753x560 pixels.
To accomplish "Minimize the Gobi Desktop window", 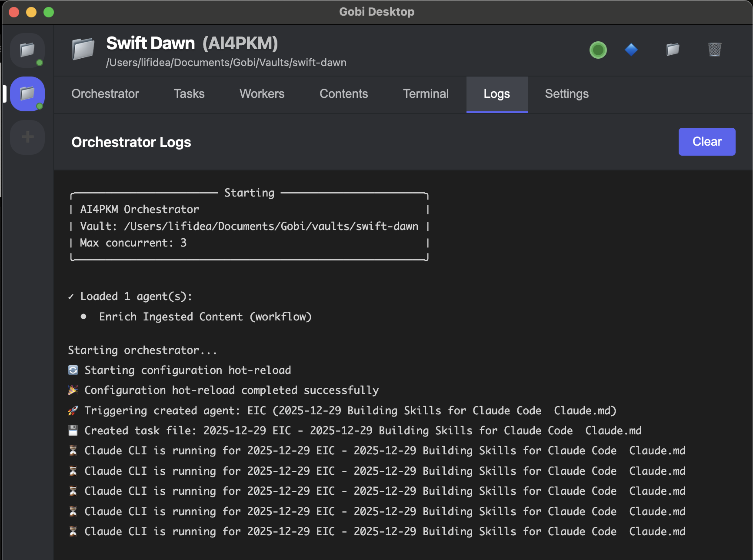I will pos(31,12).
